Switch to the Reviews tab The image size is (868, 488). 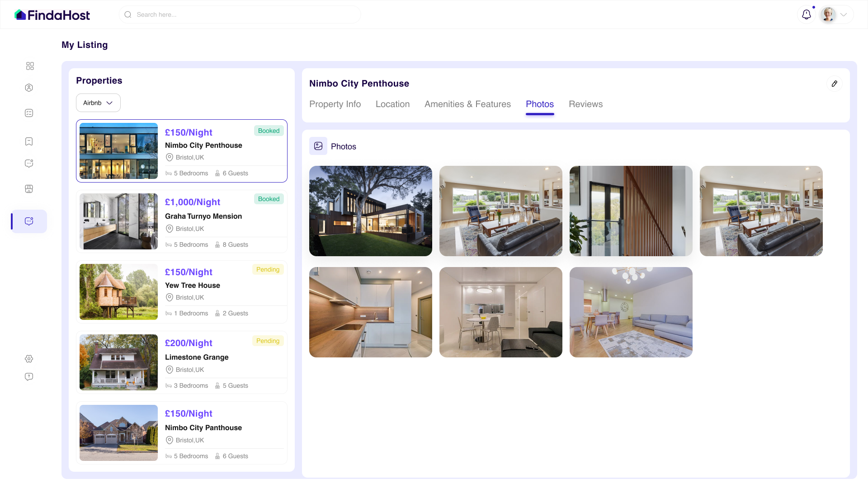coord(585,104)
